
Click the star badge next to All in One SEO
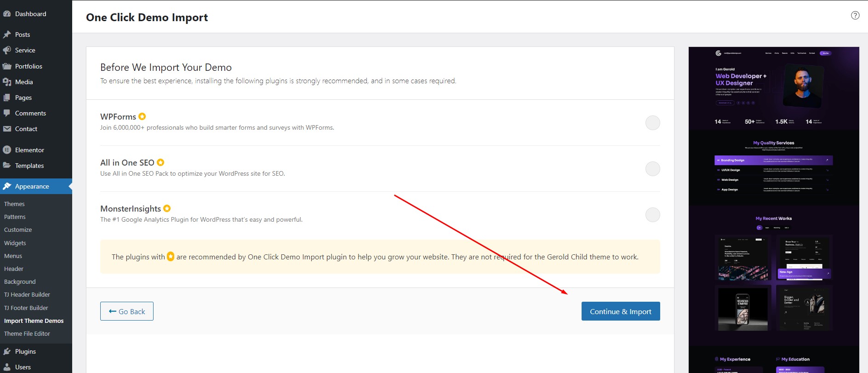coord(160,162)
